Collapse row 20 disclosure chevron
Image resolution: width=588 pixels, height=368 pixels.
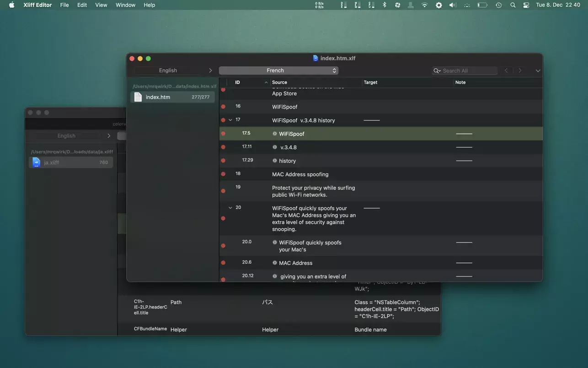pyautogui.click(x=230, y=208)
